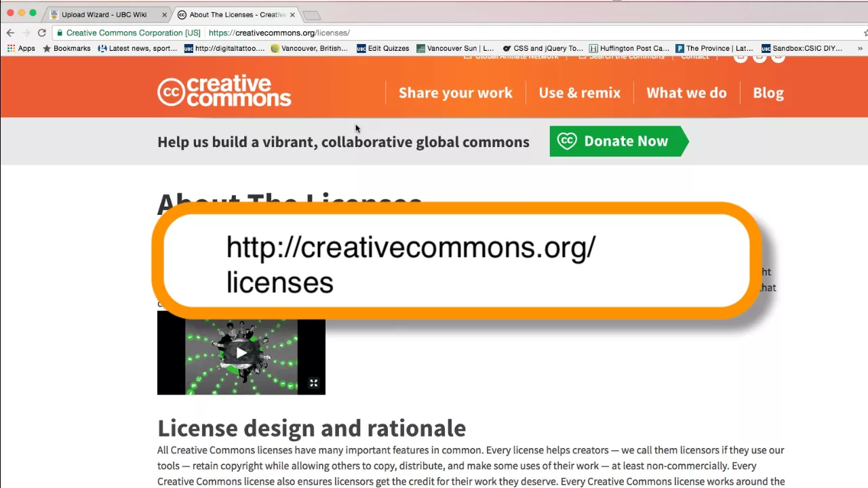Open the Edit Quizzes bookmark

[383, 48]
